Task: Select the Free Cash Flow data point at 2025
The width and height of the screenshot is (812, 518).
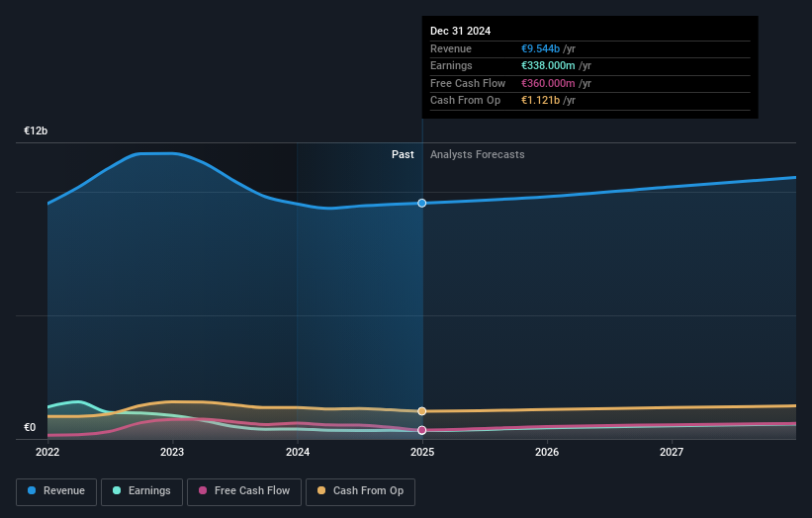Action: coord(422,430)
